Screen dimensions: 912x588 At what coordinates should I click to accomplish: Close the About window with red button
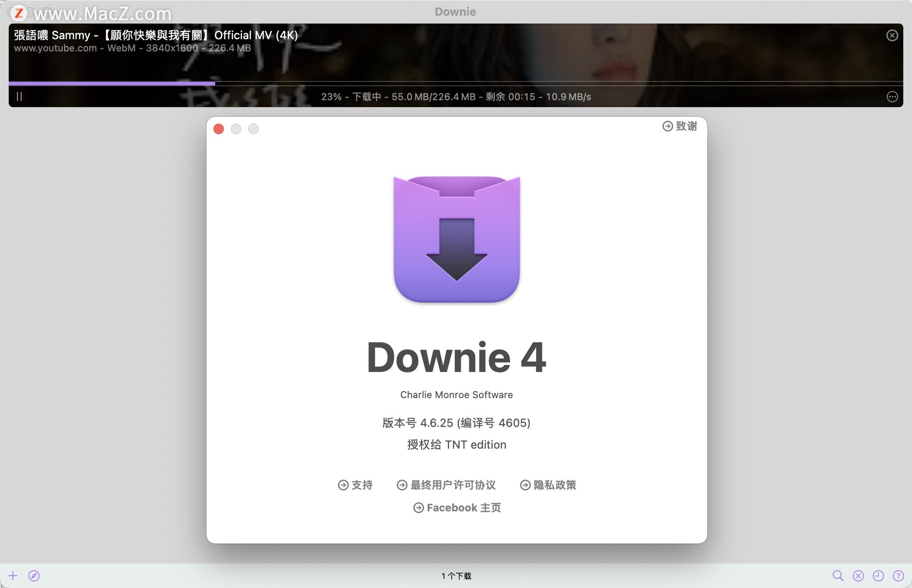click(x=218, y=129)
